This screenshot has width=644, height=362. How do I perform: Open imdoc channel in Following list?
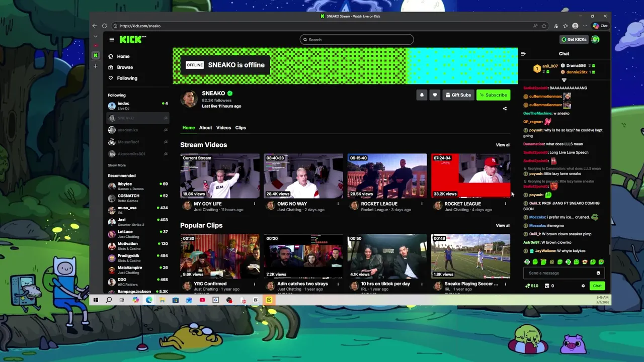pyautogui.click(x=138, y=106)
